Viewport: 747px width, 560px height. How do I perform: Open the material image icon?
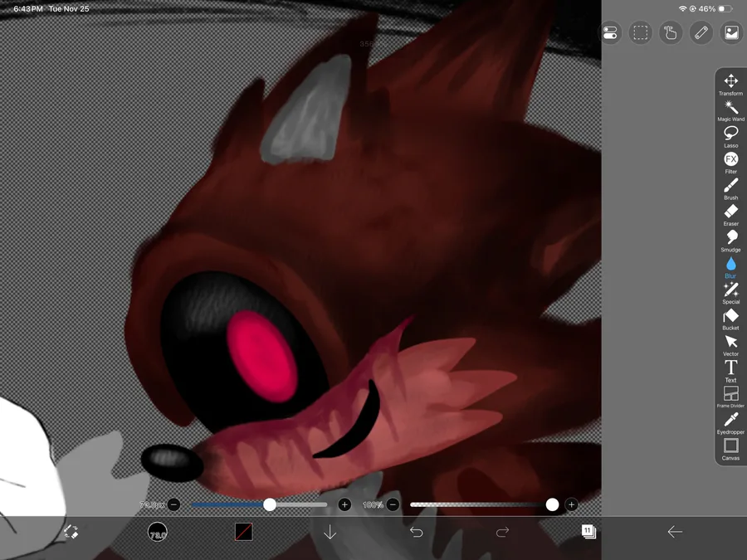click(732, 32)
